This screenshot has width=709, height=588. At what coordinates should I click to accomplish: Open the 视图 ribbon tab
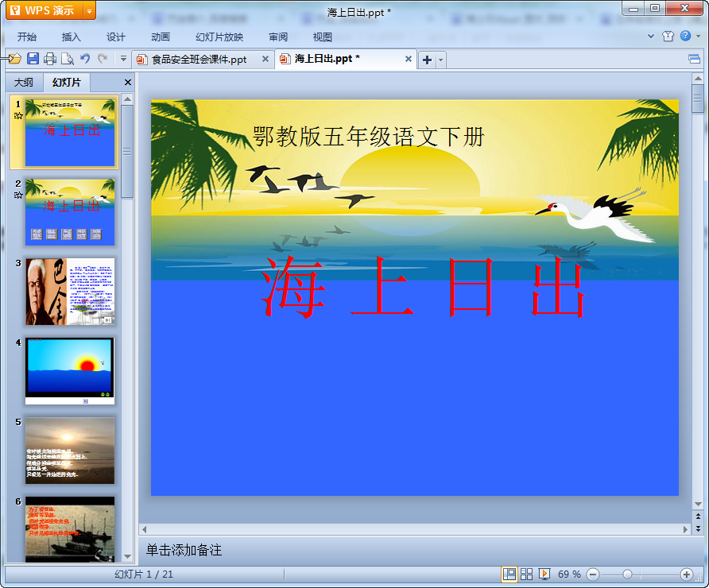[323, 37]
